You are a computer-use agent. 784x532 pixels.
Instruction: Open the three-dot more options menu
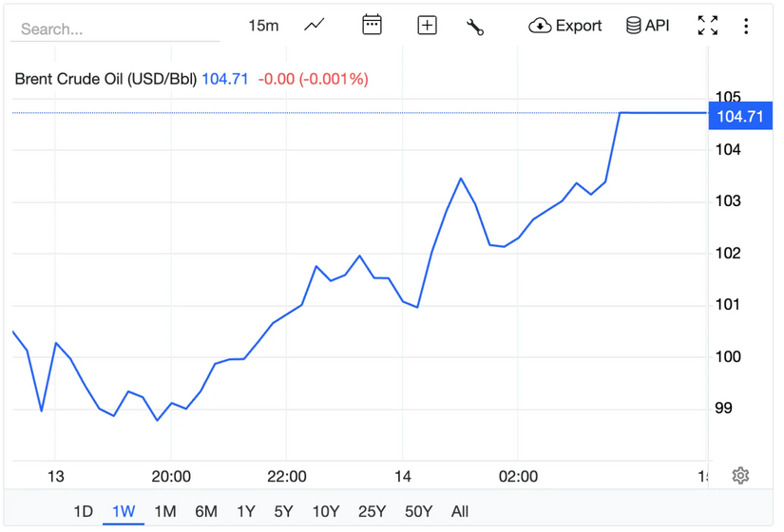click(x=746, y=26)
